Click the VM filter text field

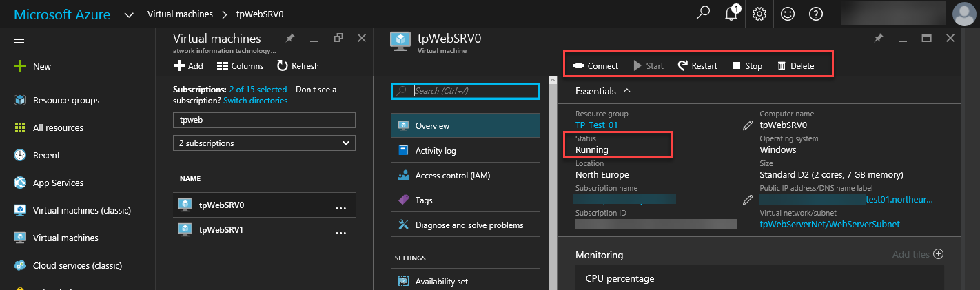pos(264,120)
